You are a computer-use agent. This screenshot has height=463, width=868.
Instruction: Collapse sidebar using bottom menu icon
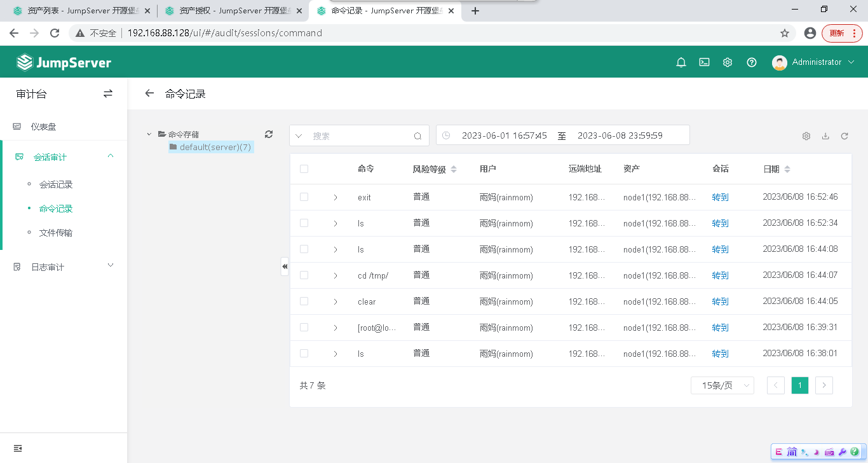coord(18,448)
